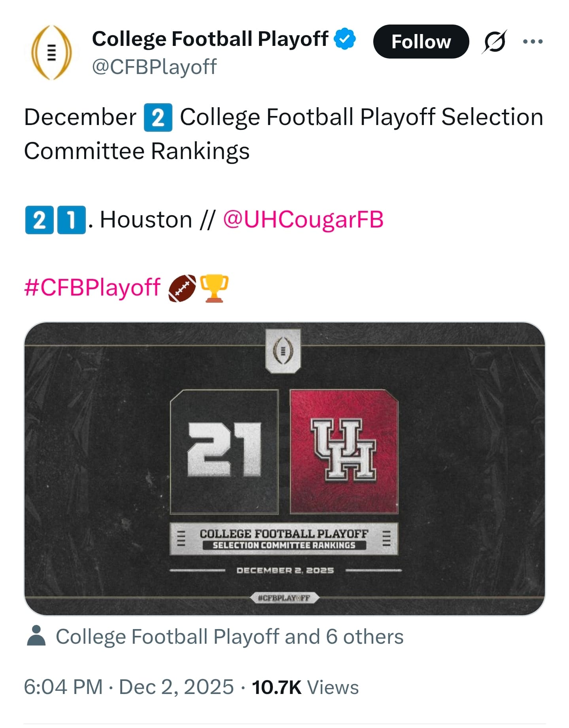
Task: Click the blue verified checkmark badge
Action: (345, 39)
